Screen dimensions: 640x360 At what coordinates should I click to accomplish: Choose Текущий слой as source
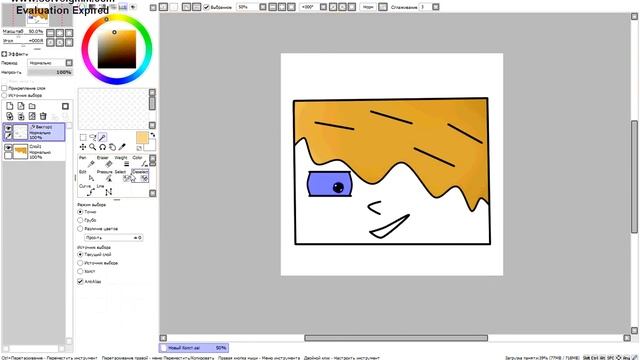coord(80,254)
